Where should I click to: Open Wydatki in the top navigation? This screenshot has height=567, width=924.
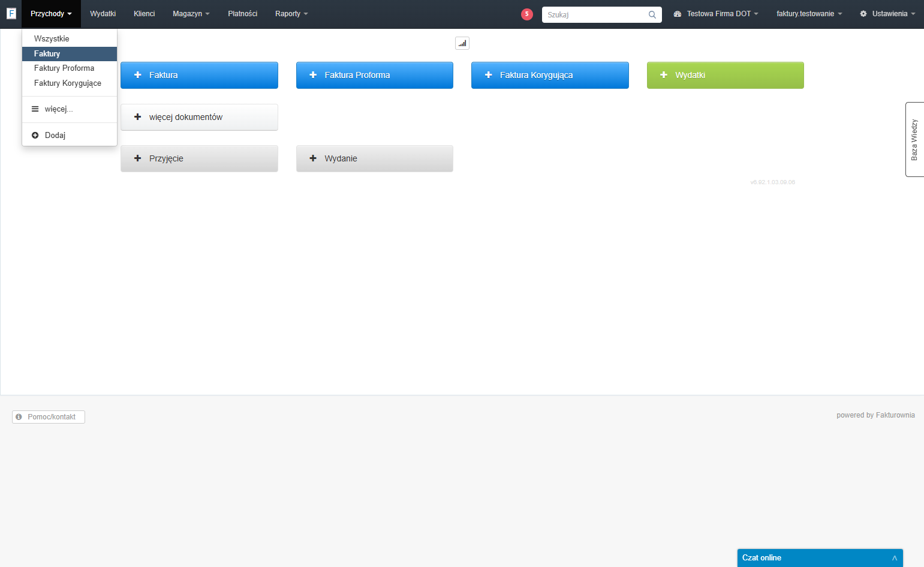point(103,14)
